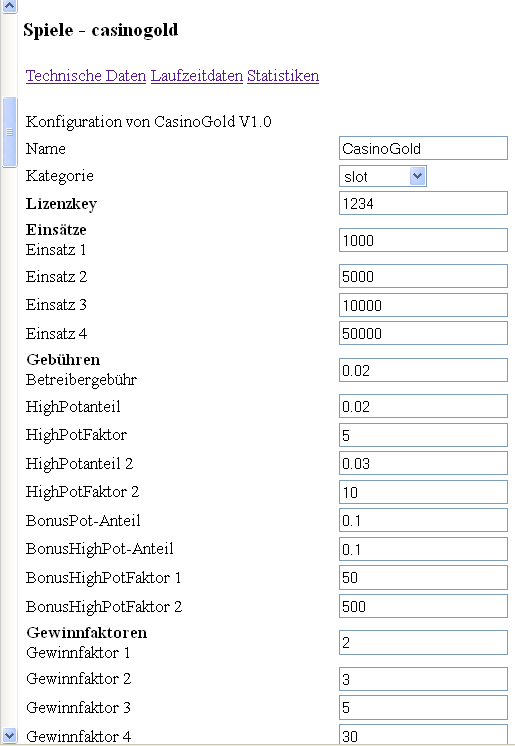Click the Gewinnfaktor 1 input field
Viewport: 515px width, 746px height.
pos(423,642)
